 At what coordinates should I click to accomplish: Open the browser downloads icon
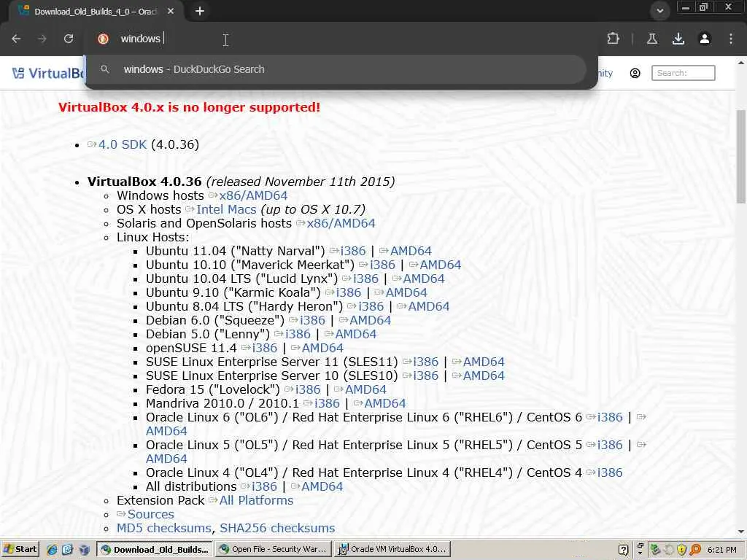678,39
